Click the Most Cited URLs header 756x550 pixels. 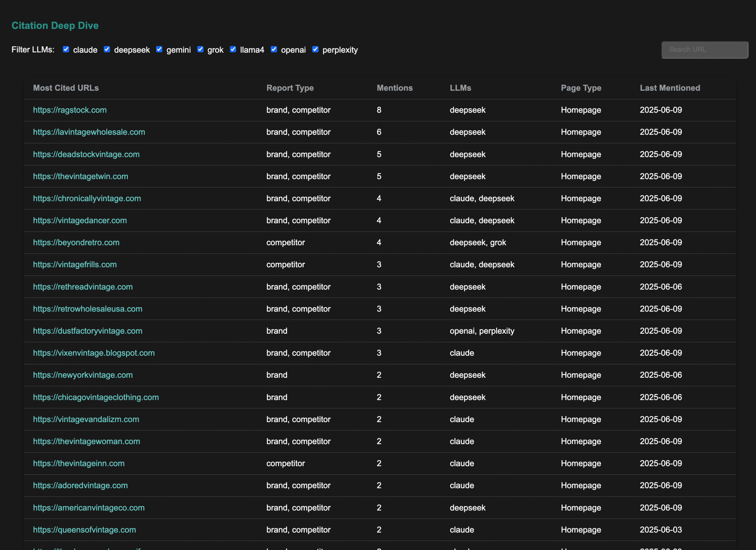pos(66,88)
